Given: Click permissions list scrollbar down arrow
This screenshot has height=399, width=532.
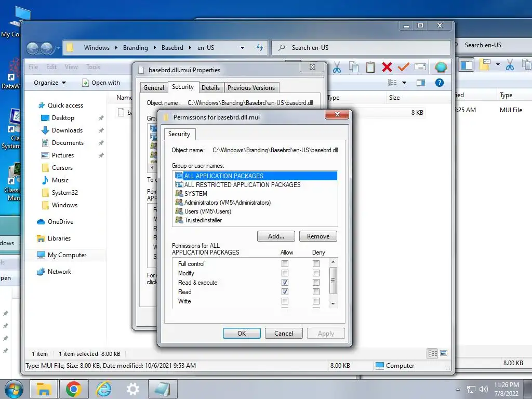Looking at the screenshot, I should click(x=333, y=303).
